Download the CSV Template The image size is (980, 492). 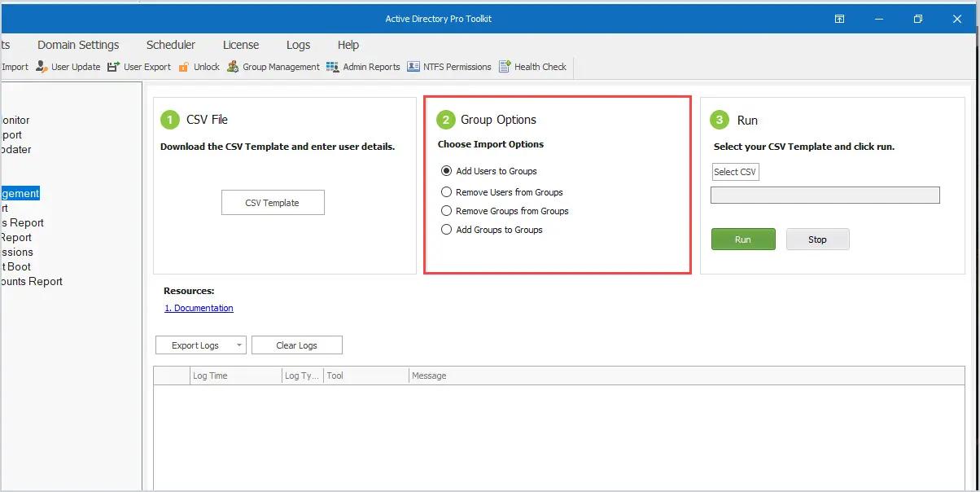click(273, 203)
